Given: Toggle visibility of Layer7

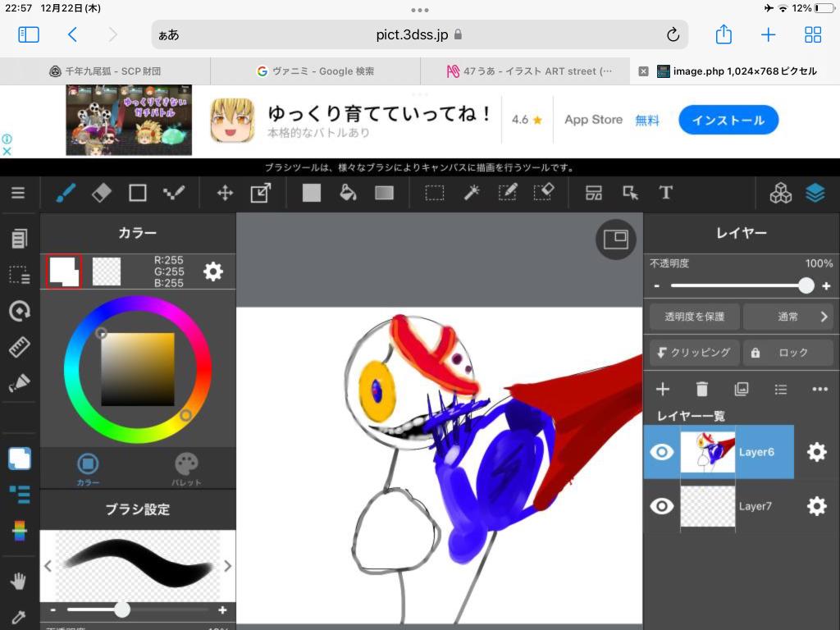Looking at the screenshot, I should tap(662, 506).
